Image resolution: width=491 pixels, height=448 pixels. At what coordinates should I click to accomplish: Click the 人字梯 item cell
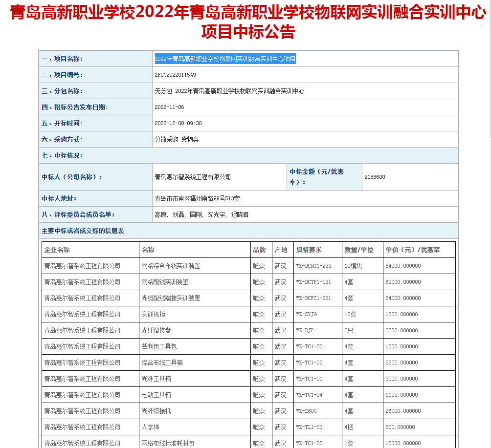150,427
